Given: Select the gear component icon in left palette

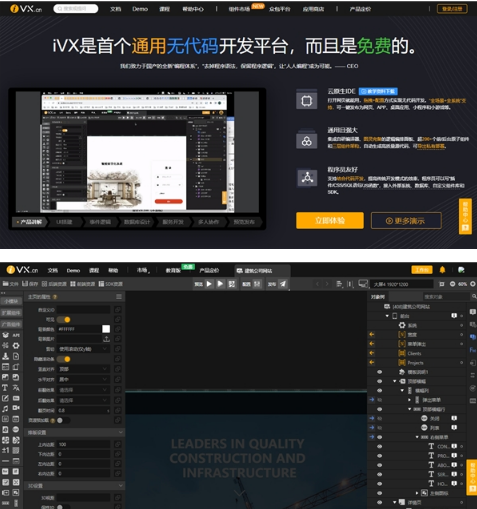Looking at the screenshot, I should (x=16, y=346).
